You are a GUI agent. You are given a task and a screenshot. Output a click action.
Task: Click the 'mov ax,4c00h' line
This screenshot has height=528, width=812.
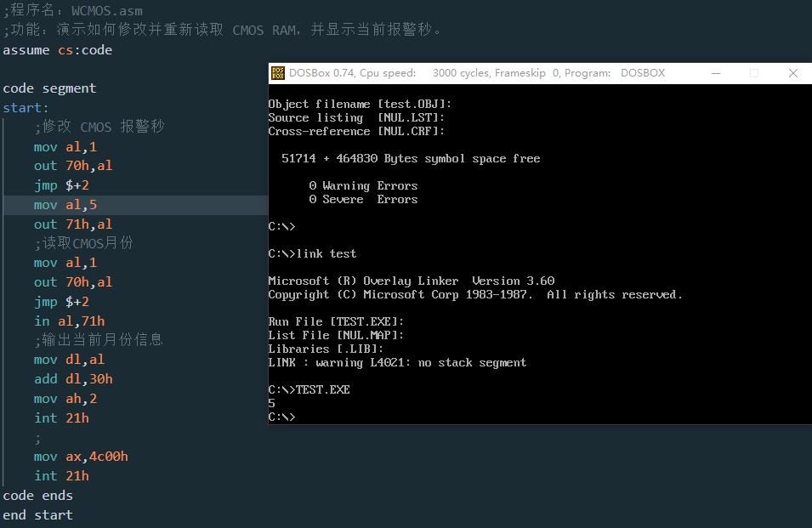pos(81,457)
